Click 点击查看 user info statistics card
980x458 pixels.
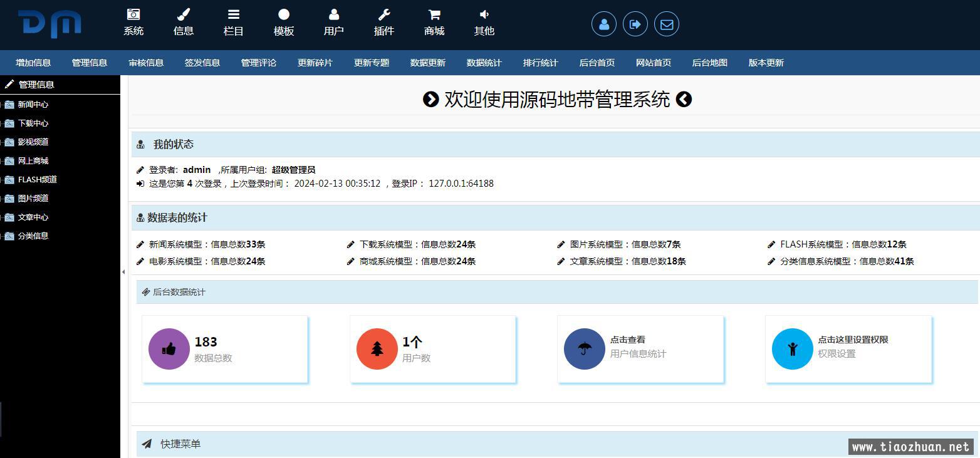tap(640, 349)
